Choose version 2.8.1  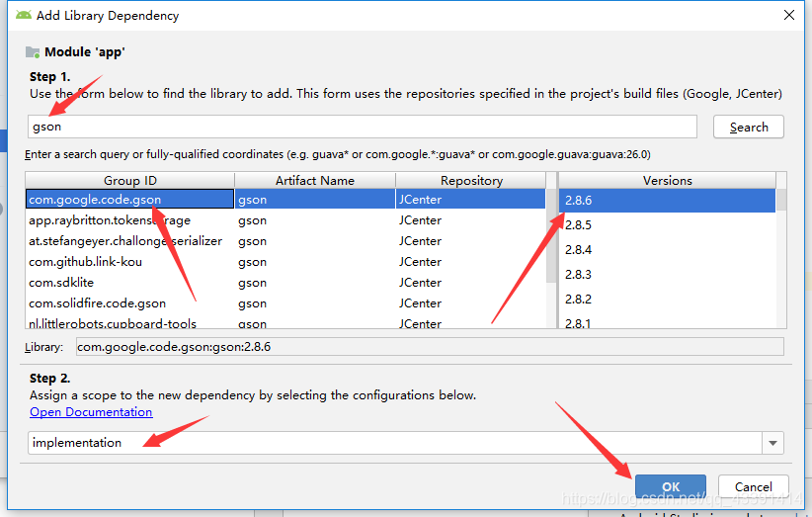pos(667,322)
